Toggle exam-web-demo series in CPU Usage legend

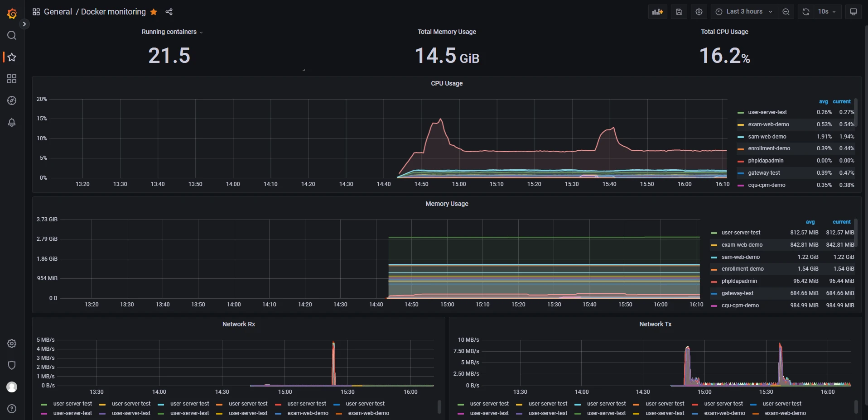pos(768,124)
